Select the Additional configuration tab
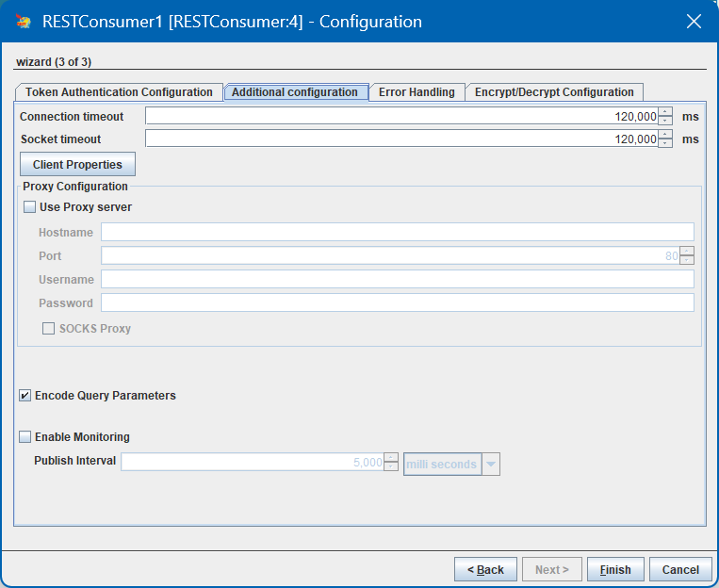 coord(296,92)
